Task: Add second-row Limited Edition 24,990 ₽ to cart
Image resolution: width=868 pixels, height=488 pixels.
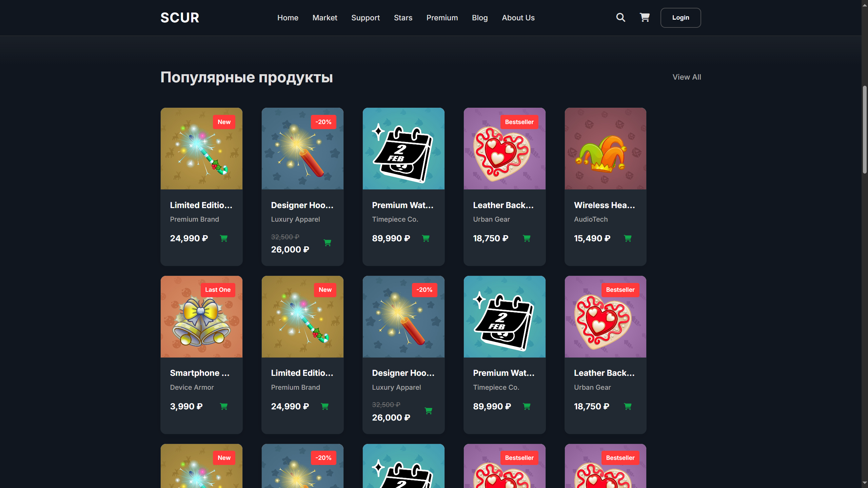Action: click(x=325, y=406)
